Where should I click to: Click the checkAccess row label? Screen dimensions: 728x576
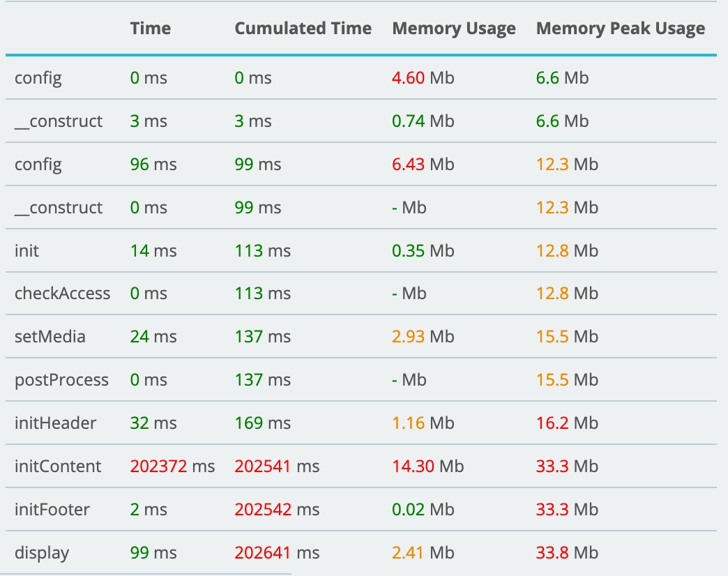pyautogui.click(x=62, y=294)
